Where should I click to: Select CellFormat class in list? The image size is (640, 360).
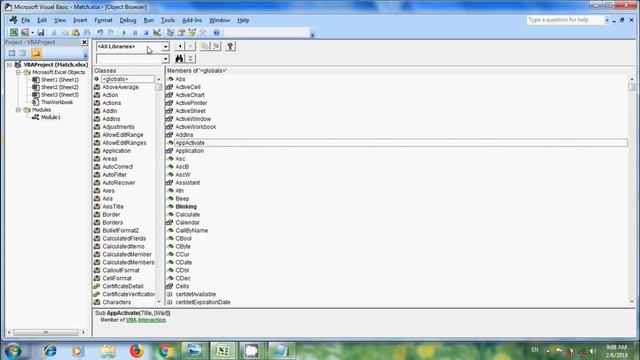point(117,278)
